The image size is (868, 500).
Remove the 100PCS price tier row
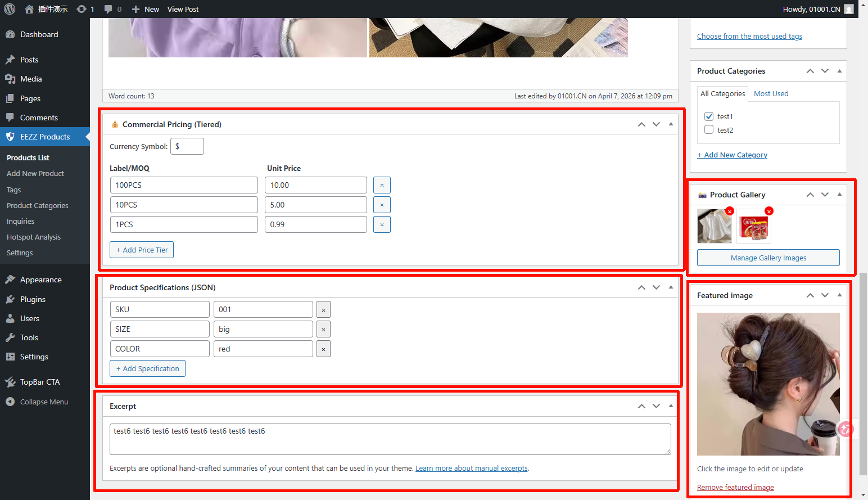[x=382, y=185]
